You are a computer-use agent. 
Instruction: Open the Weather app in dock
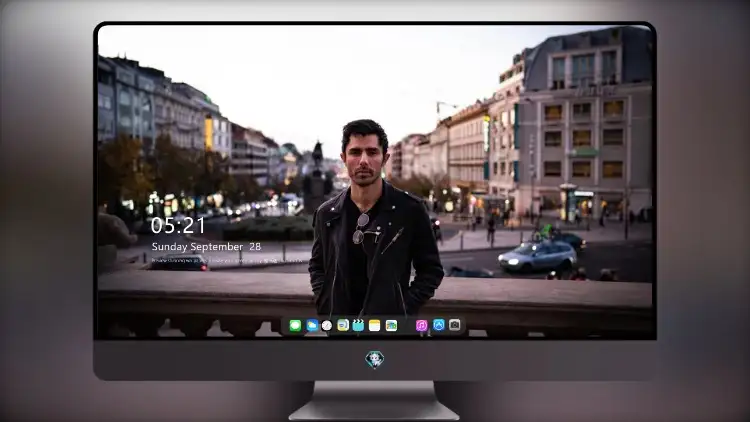click(312, 326)
